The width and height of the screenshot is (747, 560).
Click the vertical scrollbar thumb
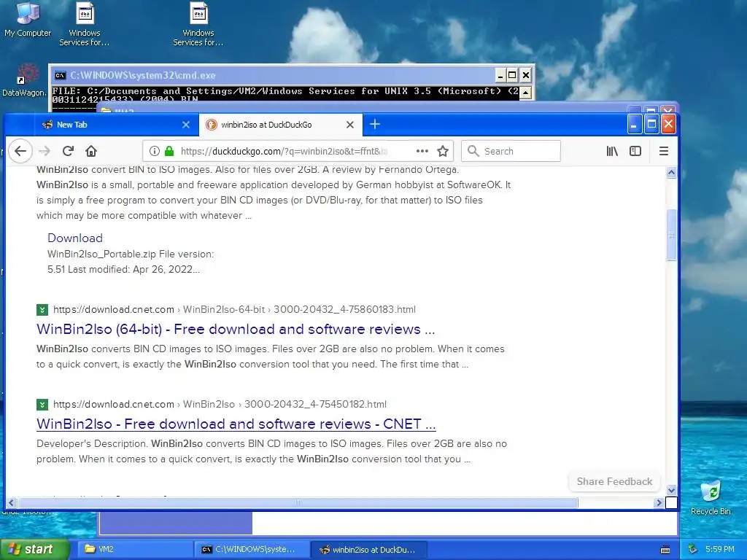coord(671,235)
